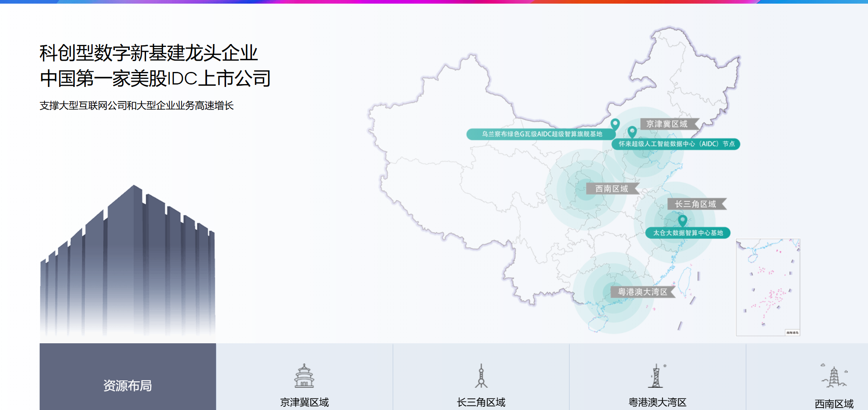The width and height of the screenshot is (868, 410).
Task: Select the 资源布局 panel tab
Action: (x=128, y=377)
